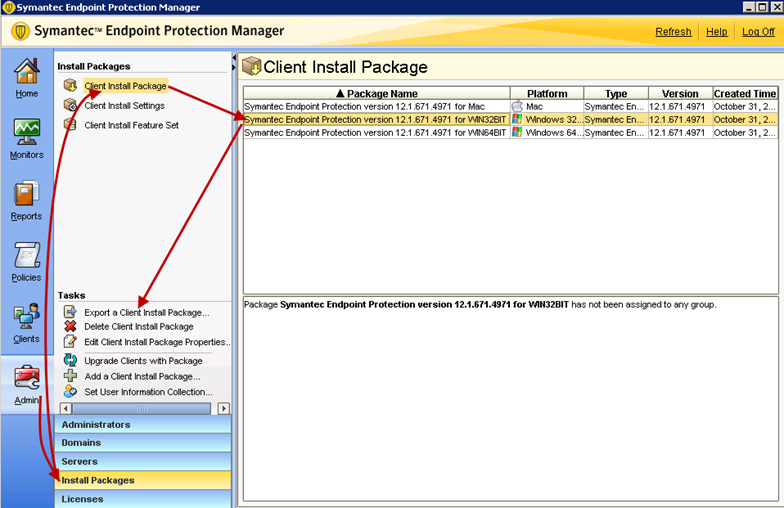Open the Policies sidebar icon

(26, 257)
